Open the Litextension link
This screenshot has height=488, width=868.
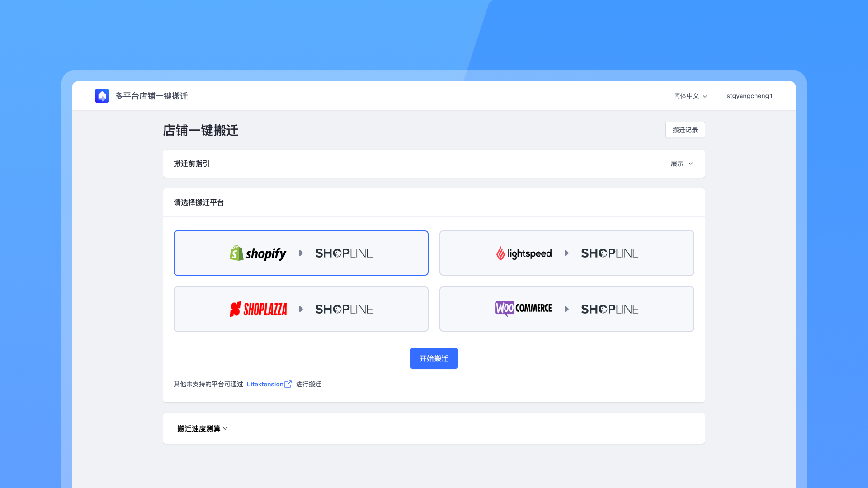coord(265,384)
